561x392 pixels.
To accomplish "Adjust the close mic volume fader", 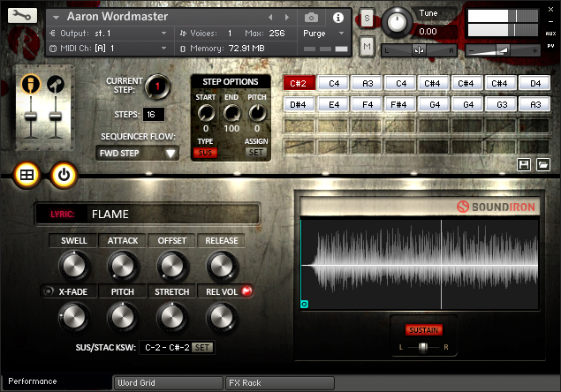I will pyautogui.click(x=31, y=117).
